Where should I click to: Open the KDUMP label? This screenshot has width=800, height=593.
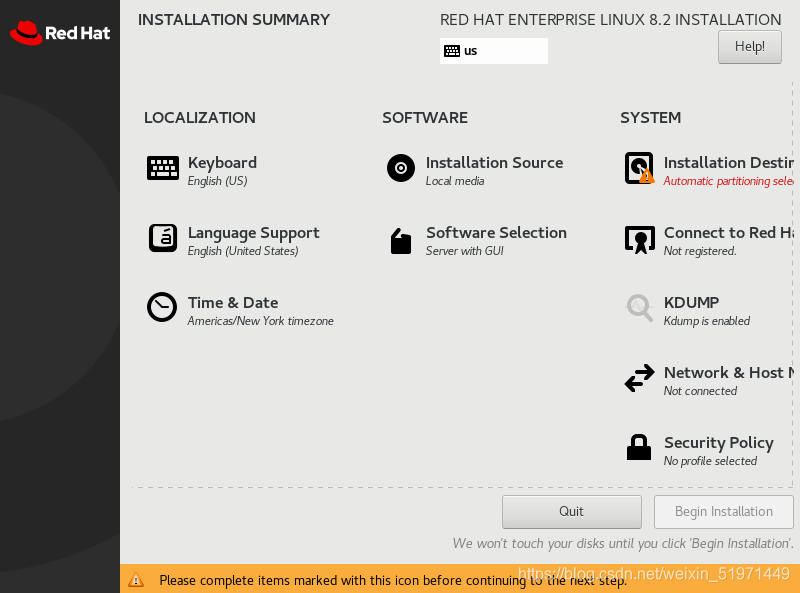[x=691, y=303]
